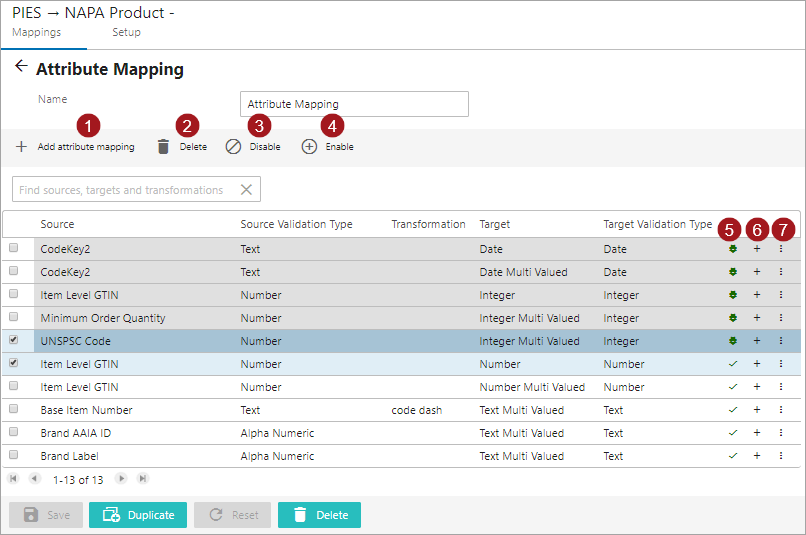The width and height of the screenshot is (806, 535).
Task: Sort by Target Validation Type column header
Action: [x=657, y=224]
